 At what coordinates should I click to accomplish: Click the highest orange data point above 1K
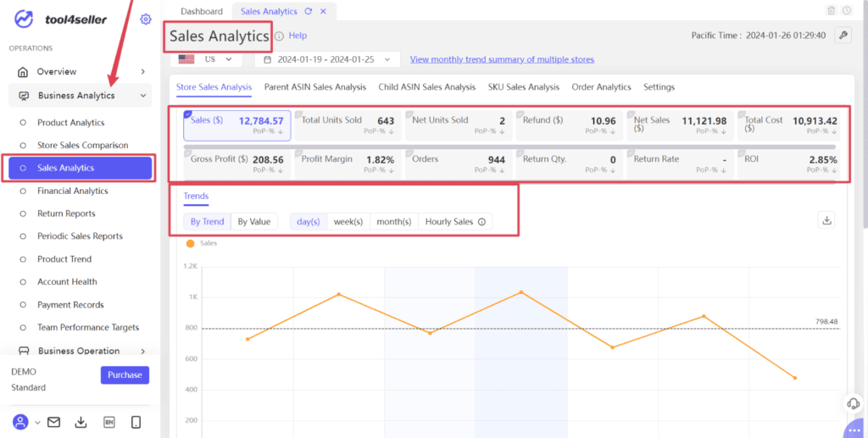tap(521, 292)
